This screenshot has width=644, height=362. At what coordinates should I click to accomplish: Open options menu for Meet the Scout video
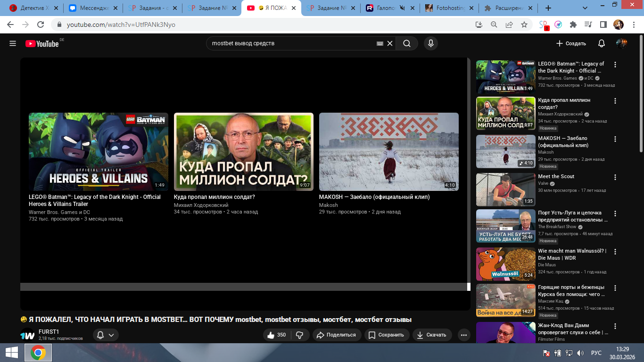click(615, 177)
